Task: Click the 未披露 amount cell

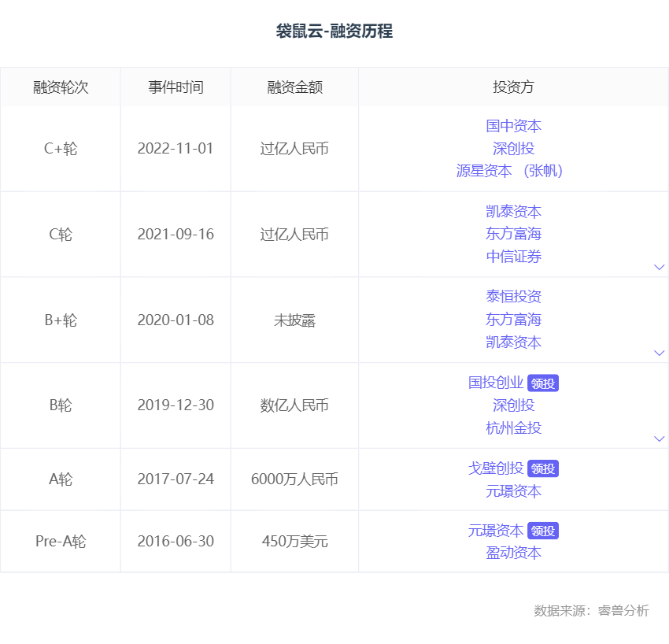Action: coord(294,320)
